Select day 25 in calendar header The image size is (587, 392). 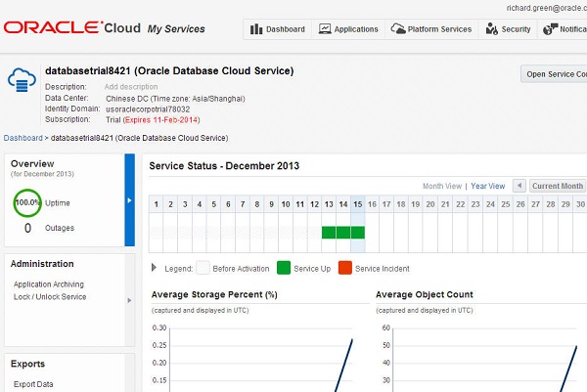506,204
